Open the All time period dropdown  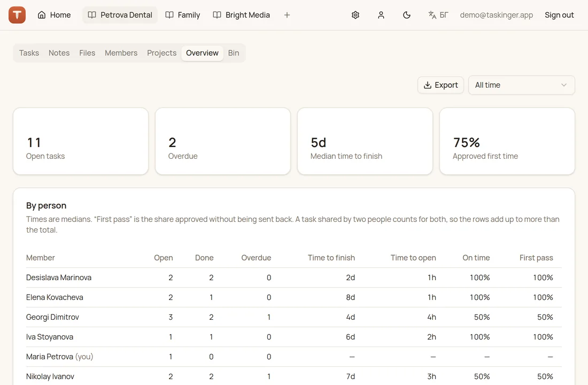(521, 85)
